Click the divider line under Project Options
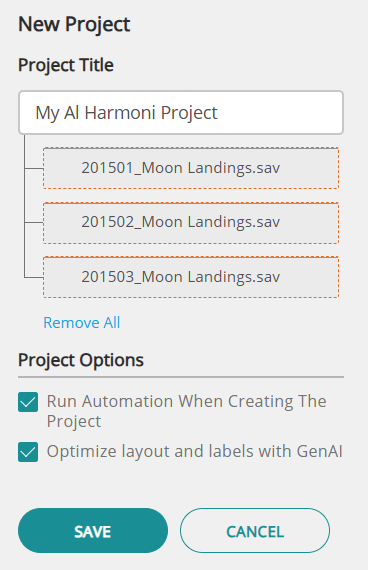 (x=181, y=377)
